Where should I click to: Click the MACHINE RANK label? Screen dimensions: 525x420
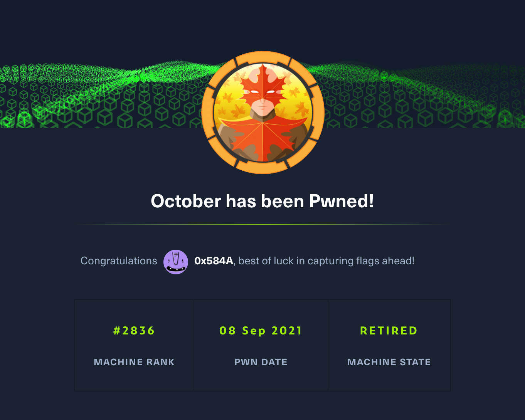click(x=134, y=362)
